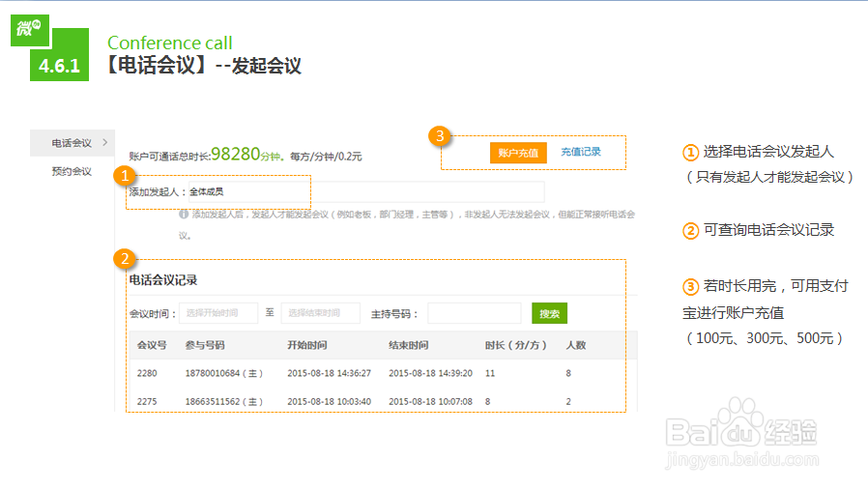868x490 pixels.
Task: Open the 预约会议 sidebar menu item
Action: pos(72,171)
